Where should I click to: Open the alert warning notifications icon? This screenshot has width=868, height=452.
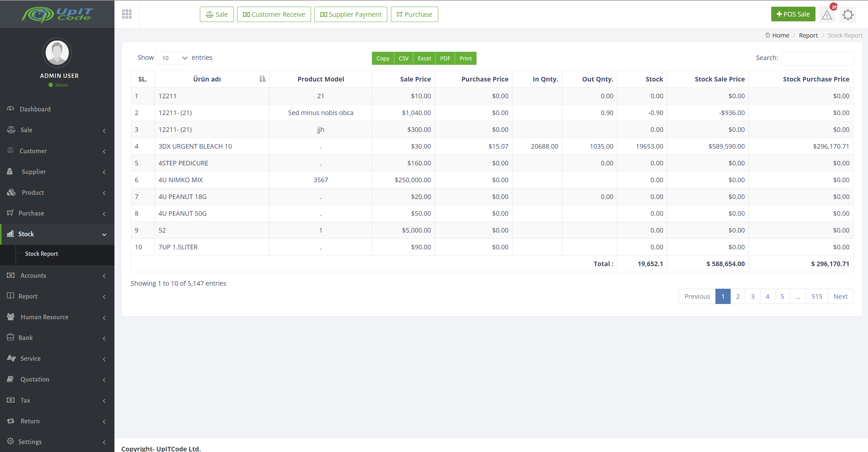coord(826,15)
